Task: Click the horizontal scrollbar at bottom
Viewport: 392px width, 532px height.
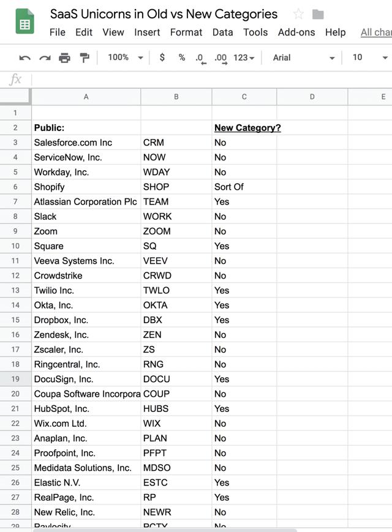Action: click(165, 530)
